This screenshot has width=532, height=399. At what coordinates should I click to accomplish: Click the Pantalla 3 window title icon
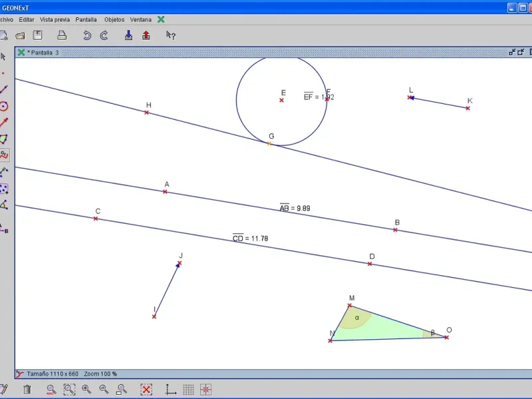(x=21, y=53)
